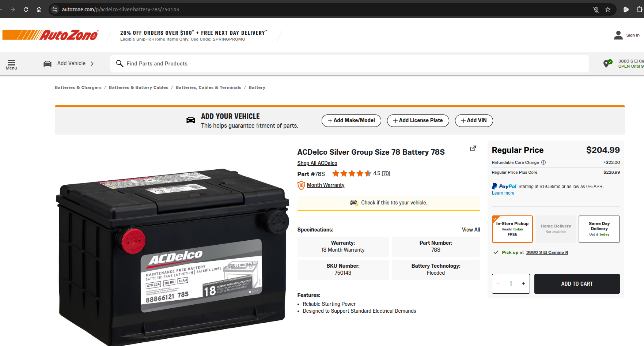The height and width of the screenshot is (346, 644).
Task: Click the ADD TO CART button
Action: coord(577,284)
